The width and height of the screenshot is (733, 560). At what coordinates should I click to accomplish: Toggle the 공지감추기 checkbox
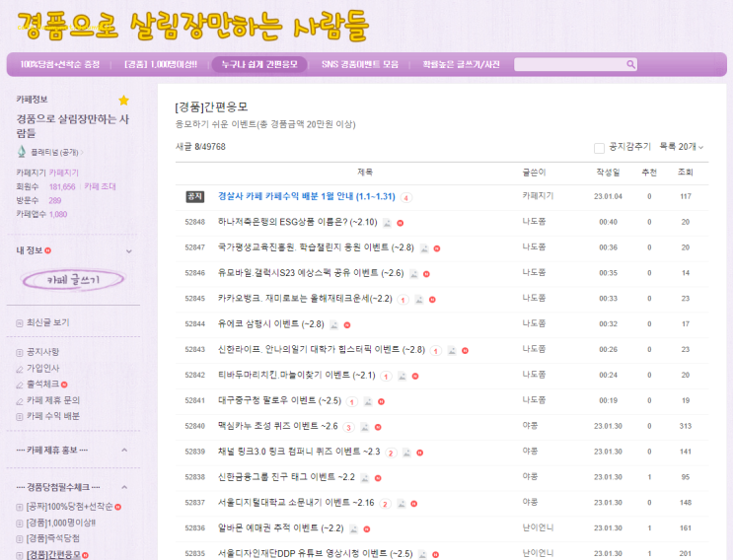tap(599, 148)
